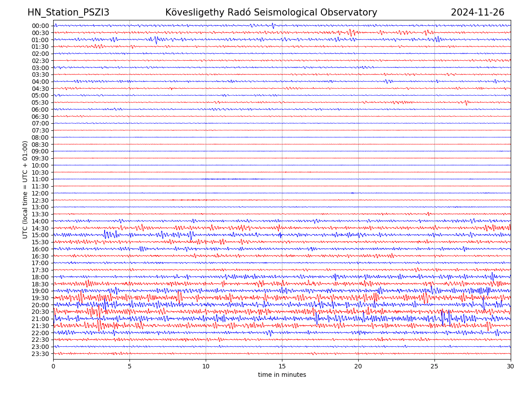The height and width of the screenshot is (399, 532).
Task: Click the 15 tick on minutes axis
Action: (x=282, y=366)
